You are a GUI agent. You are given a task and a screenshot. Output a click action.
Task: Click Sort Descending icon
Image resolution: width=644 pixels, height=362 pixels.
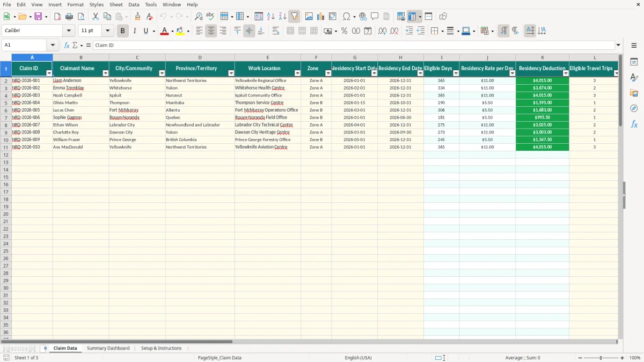coord(283,17)
